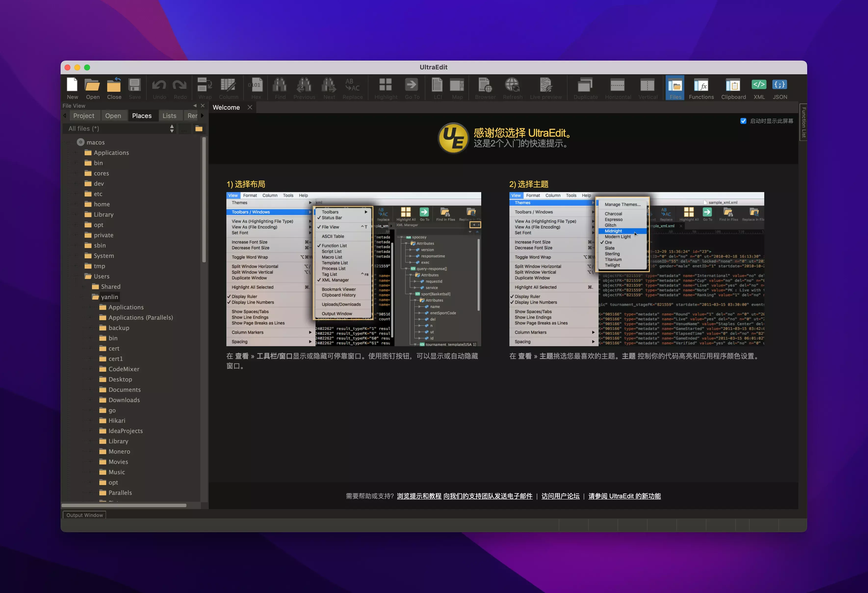The height and width of the screenshot is (593, 868).
Task: Open the Functions toolbar icon
Action: tap(701, 88)
